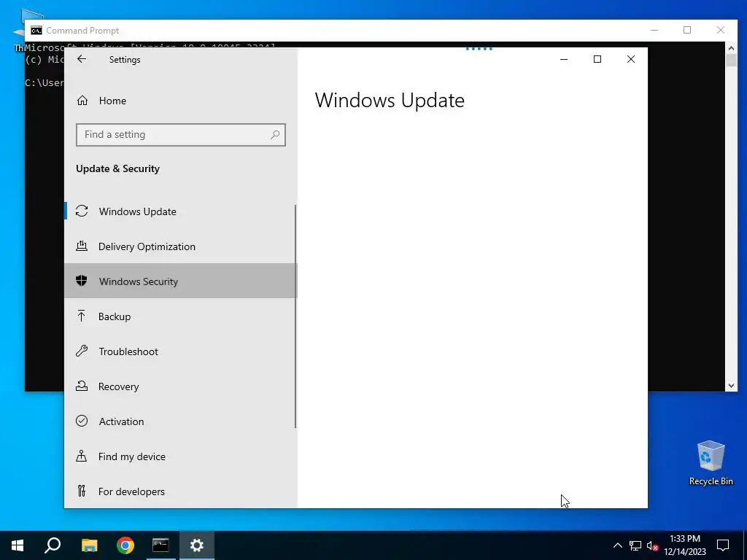
Task: Open Backup settings
Action: pyautogui.click(x=181, y=316)
